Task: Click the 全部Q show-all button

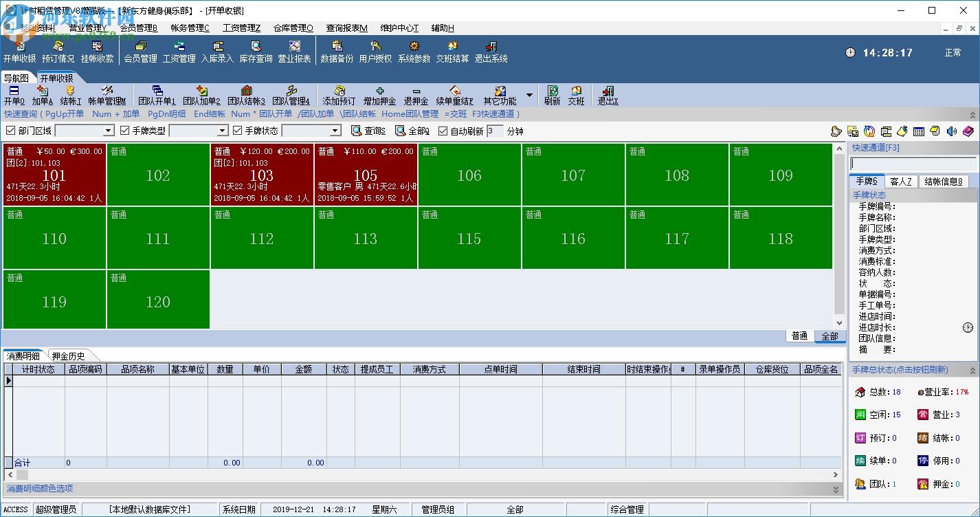Action: pyautogui.click(x=412, y=131)
